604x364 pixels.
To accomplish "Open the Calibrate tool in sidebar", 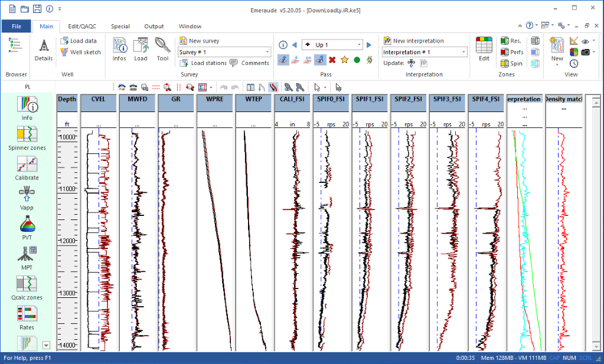I will 27,164.
